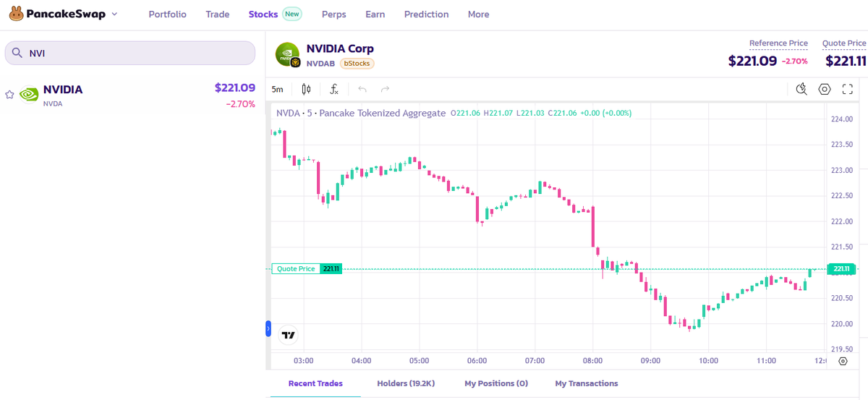Open chart settings hexagon icon
The image size is (868, 400).
[825, 89]
